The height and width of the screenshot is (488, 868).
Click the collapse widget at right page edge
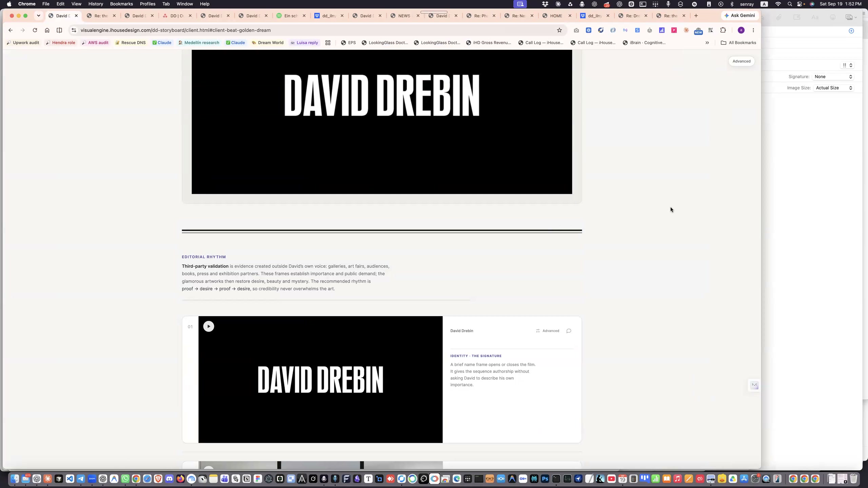tap(754, 385)
